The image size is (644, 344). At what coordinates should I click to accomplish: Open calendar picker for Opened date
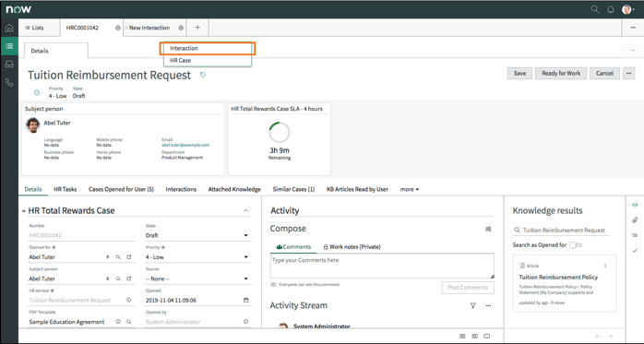click(246, 300)
